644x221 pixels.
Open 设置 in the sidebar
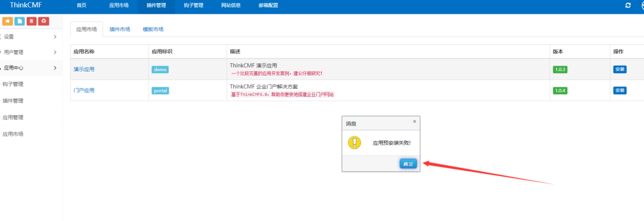pos(9,36)
